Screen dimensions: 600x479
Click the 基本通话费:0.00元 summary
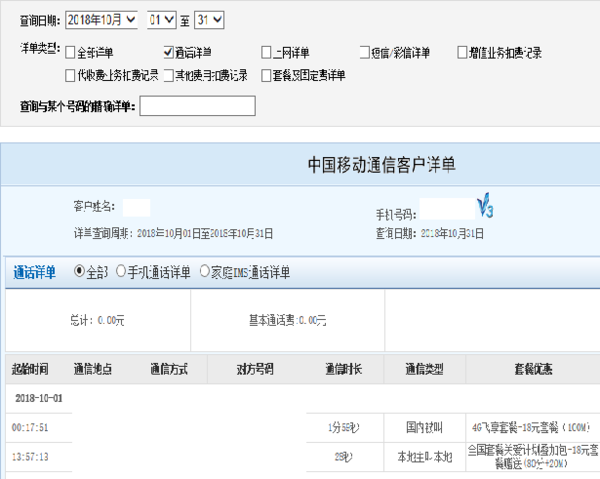288,320
